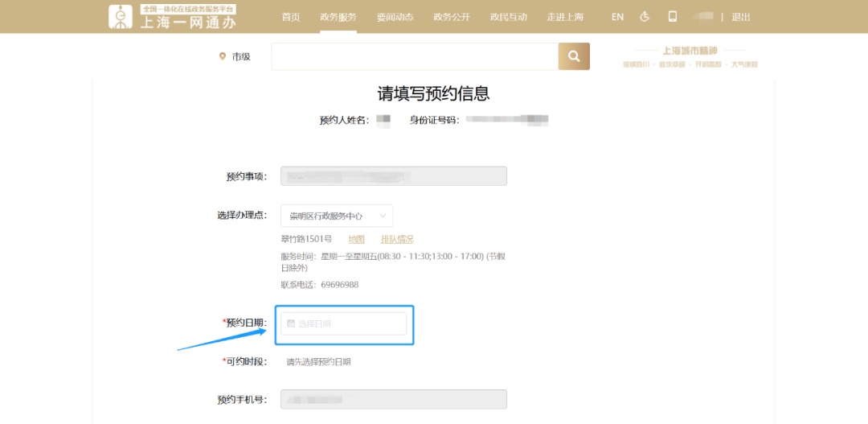Open the 政民互动 section
This screenshot has width=868, height=424.
(x=508, y=17)
